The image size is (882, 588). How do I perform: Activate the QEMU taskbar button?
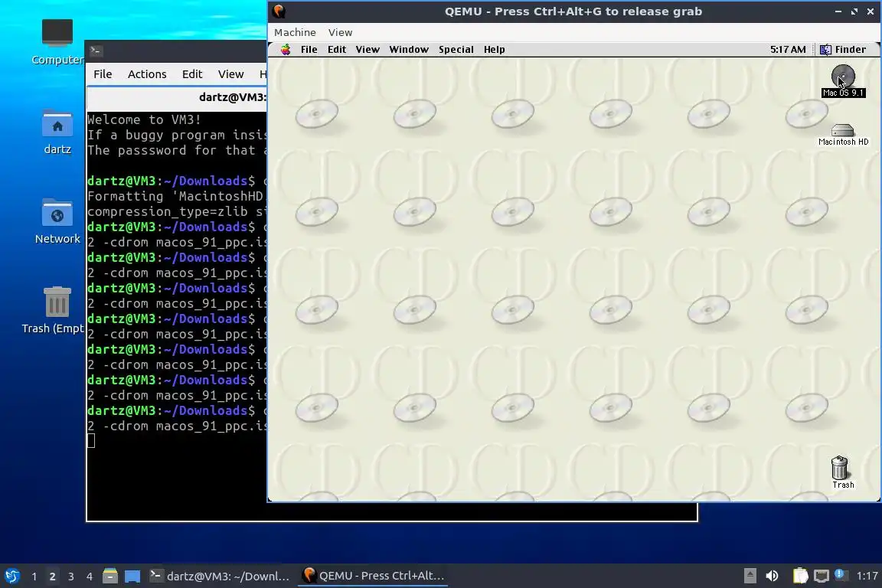click(374, 577)
